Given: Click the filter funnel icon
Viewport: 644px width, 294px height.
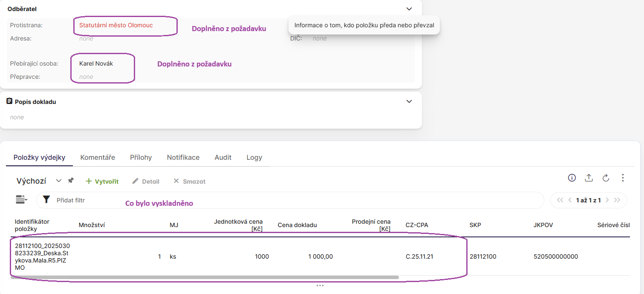Looking at the screenshot, I should click(x=47, y=200).
